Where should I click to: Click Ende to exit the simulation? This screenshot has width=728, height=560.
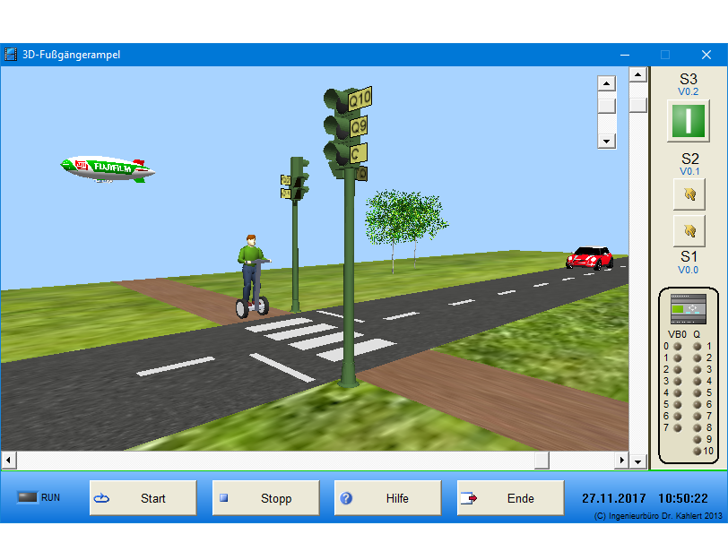click(x=510, y=498)
